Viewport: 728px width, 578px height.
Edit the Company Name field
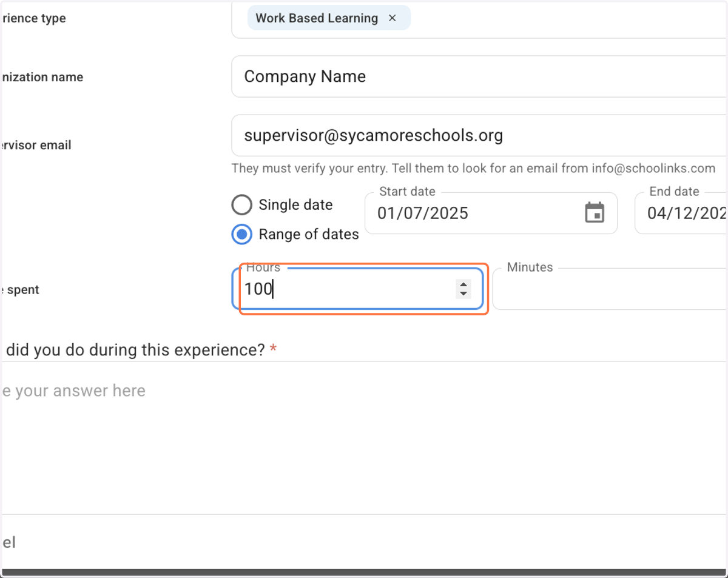[x=479, y=76]
